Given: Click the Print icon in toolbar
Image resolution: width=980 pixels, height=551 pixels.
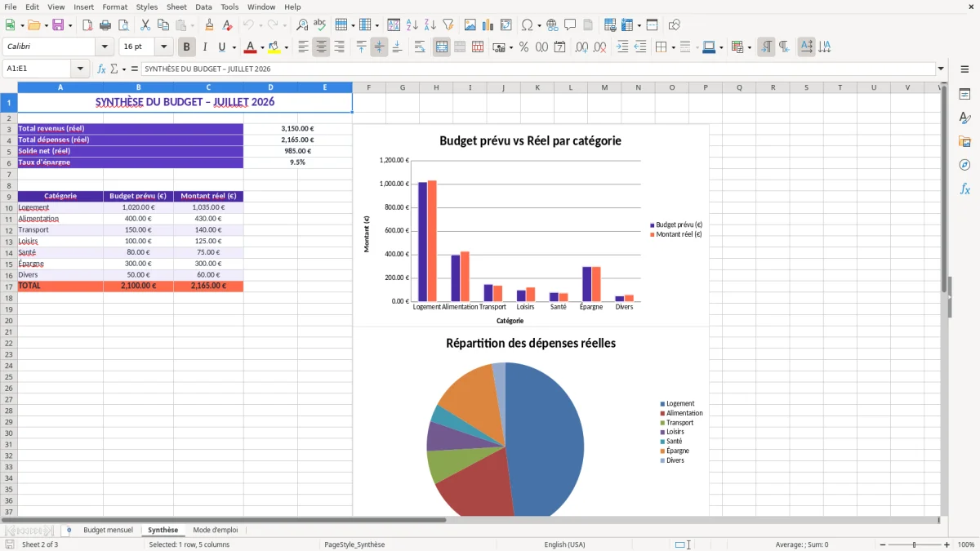Looking at the screenshot, I should (x=107, y=25).
